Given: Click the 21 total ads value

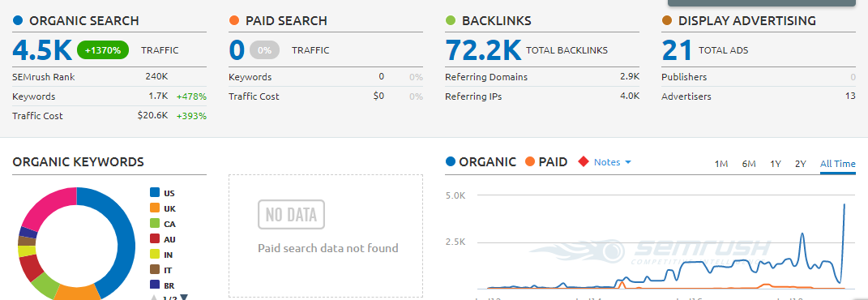Looking at the screenshot, I should pyautogui.click(x=677, y=49).
